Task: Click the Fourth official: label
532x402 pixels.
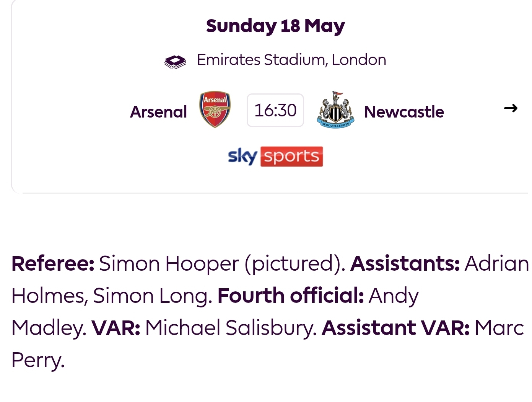Action: point(291,296)
